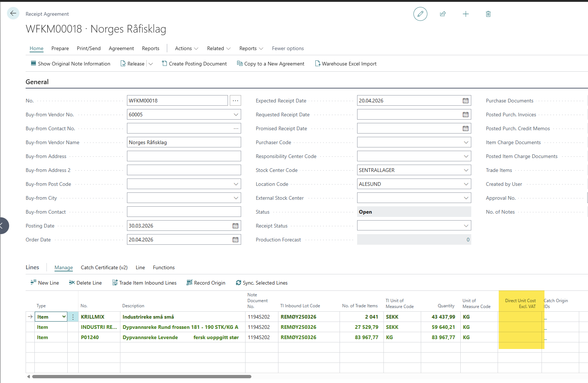Open calendar picker for Expected Receipt Date
This screenshot has height=383, width=588.
click(x=465, y=101)
